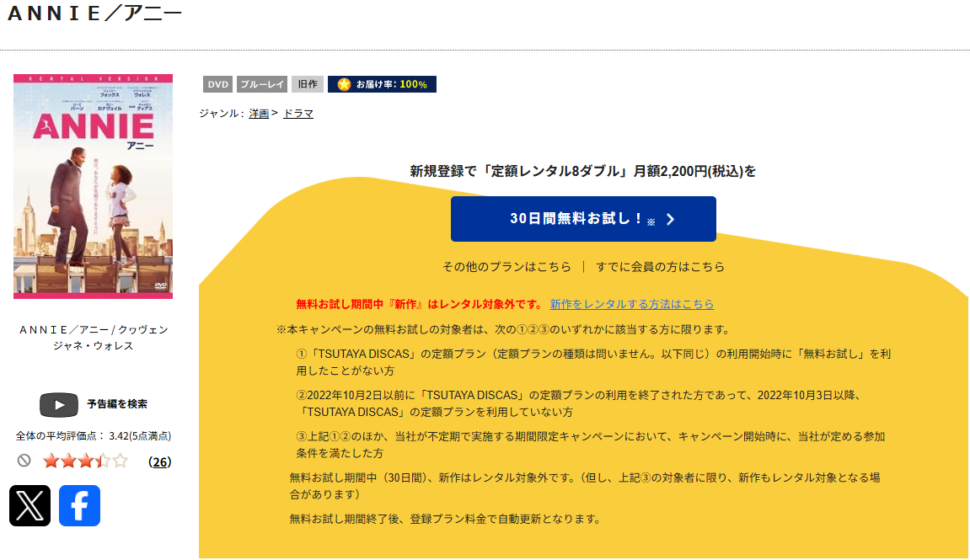970x560 pixels.
Task: Click the red 無料お試し期間中『新作』 notice
Action: pyautogui.click(x=420, y=304)
